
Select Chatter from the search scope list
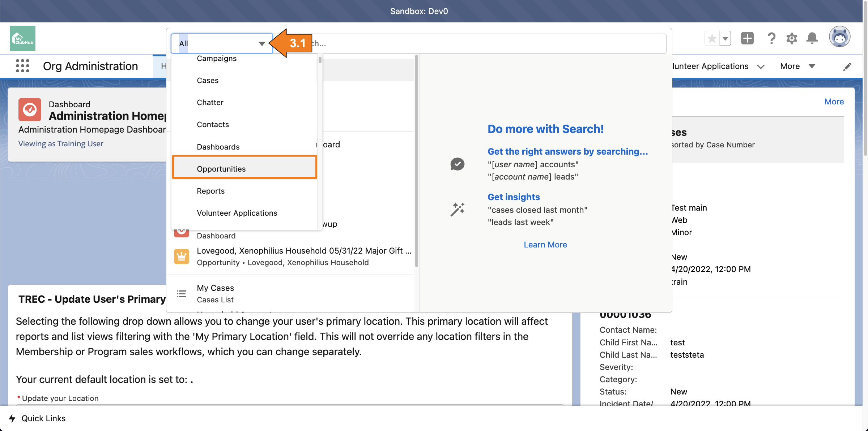pyautogui.click(x=210, y=102)
